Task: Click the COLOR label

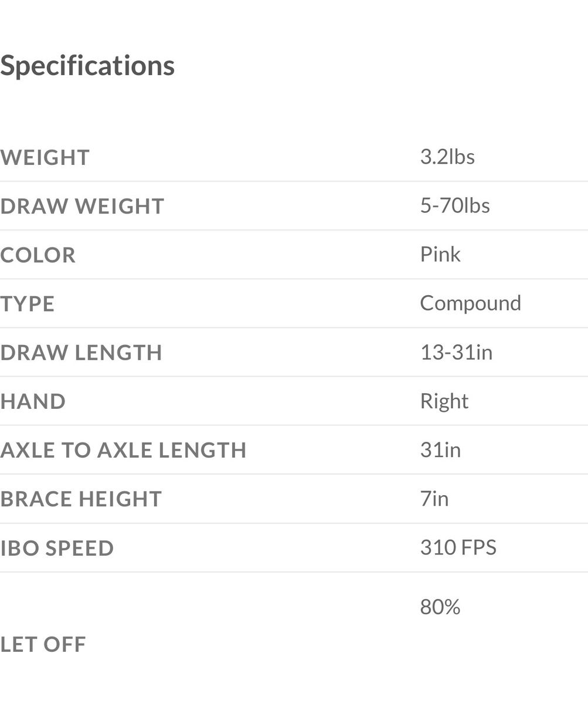Action: click(x=38, y=255)
